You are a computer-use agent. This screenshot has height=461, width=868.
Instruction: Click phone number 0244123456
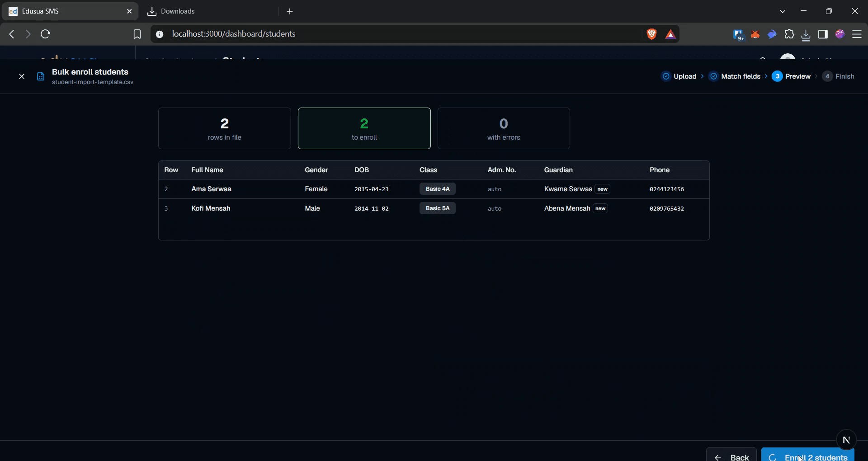click(x=667, y=189)
